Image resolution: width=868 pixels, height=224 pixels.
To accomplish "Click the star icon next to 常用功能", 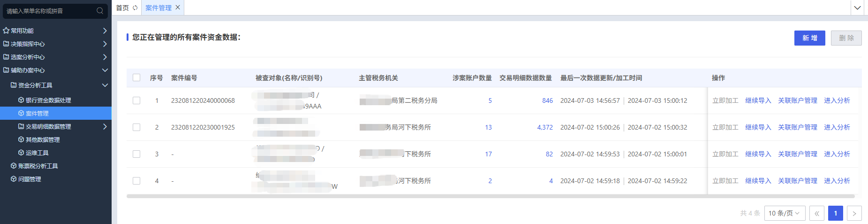I will (x=6, y=31).
